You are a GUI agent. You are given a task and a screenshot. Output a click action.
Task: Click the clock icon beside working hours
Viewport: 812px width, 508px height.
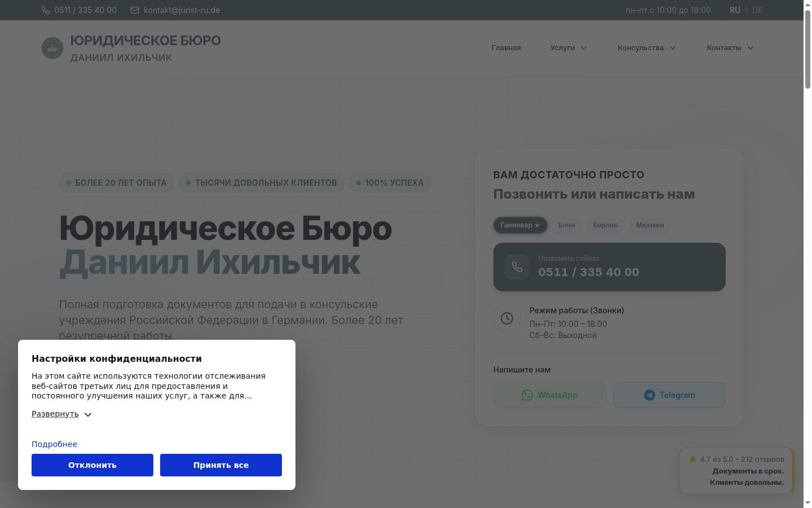pyautogui.click(x=507, y=318)
